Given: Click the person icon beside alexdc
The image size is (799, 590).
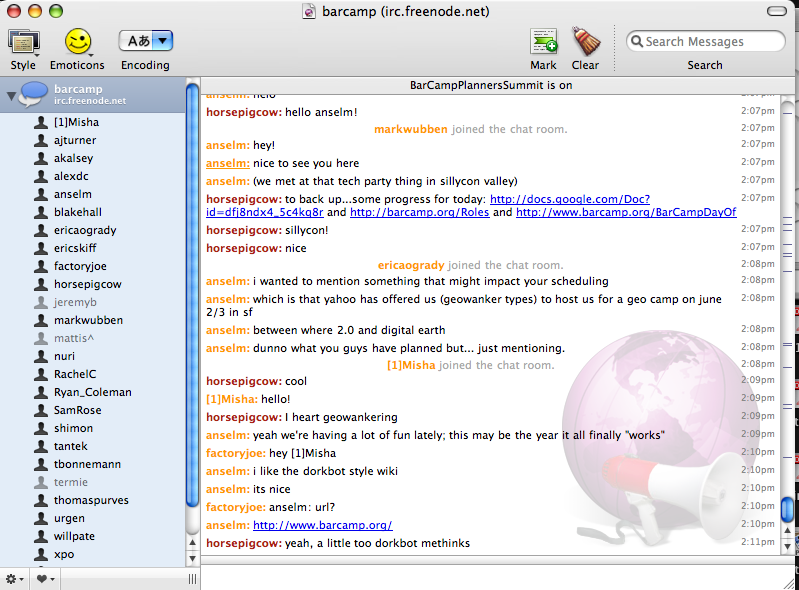Looking at the screenshot, I should coord(41,176).
